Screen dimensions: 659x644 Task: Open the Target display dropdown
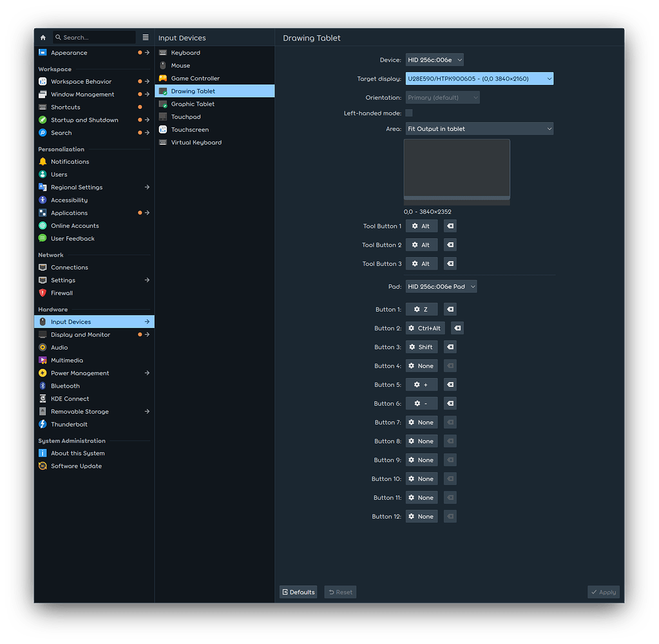[479, 78]
